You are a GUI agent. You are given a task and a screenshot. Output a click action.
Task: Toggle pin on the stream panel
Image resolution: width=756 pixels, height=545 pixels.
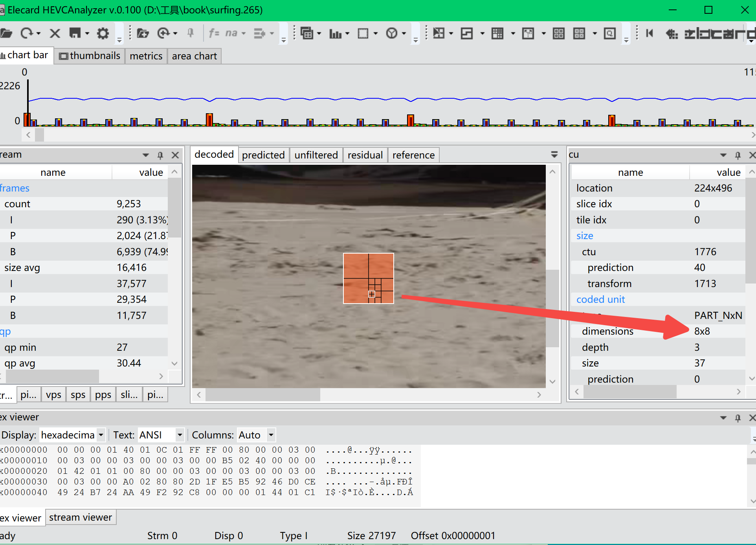[x=160, y=155]
